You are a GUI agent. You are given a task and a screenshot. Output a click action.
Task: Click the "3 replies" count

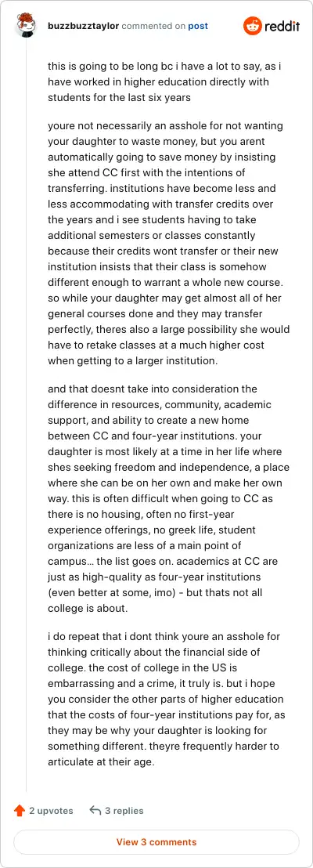click(124, 811)
